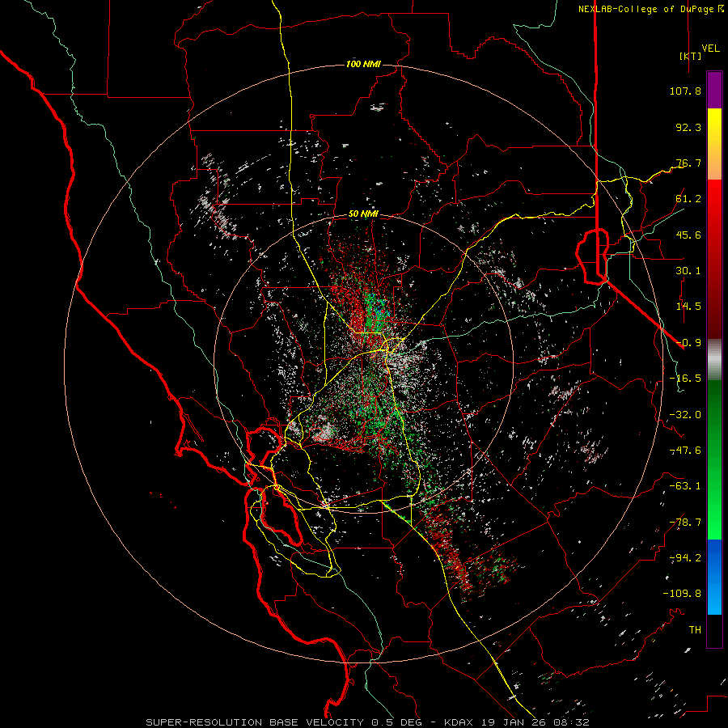Screen dimensions: 728x728
Task: Click the 107.8 legend value
Action: point(685,91)
